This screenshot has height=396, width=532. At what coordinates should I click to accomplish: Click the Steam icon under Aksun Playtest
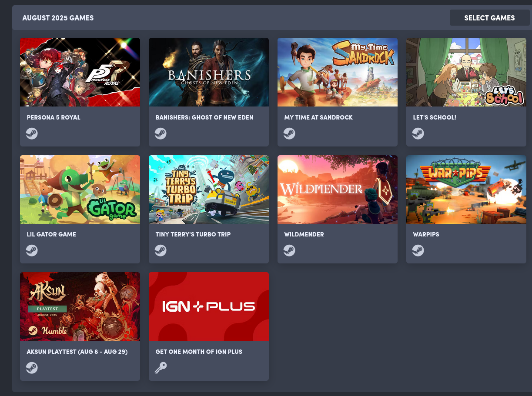32,368
